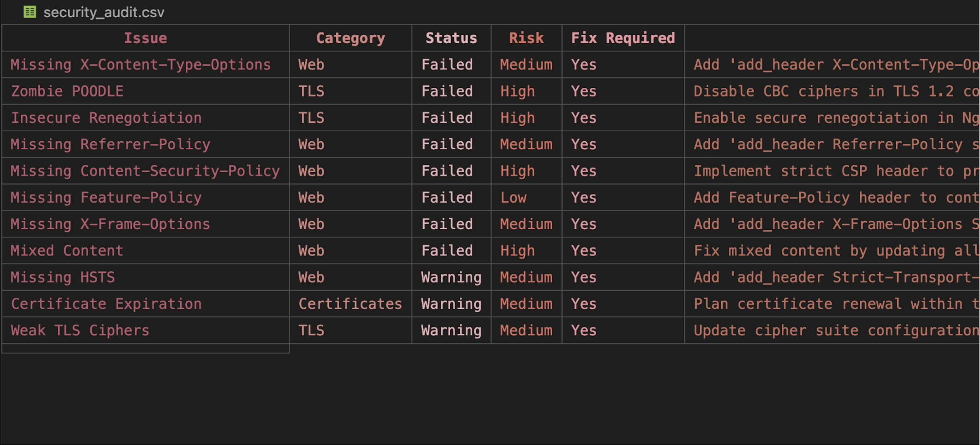Select the Missing Feature-Policy issue cell

tap(106, 198)
